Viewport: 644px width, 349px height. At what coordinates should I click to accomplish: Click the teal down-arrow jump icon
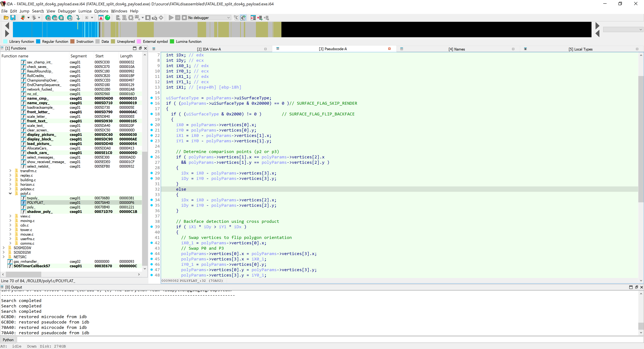[x=78, y=17]
